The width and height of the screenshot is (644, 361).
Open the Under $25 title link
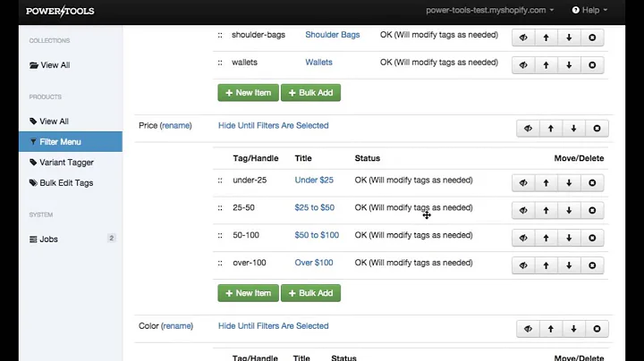(x=314, y=180)
